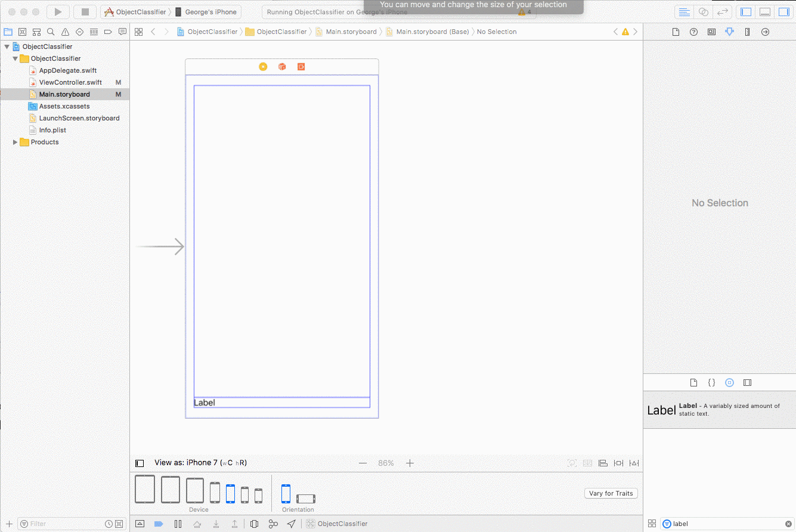Click Main.storyboard (Base) in the jump bar
This screenshot has height=532, width=796.
coord(427,32)
